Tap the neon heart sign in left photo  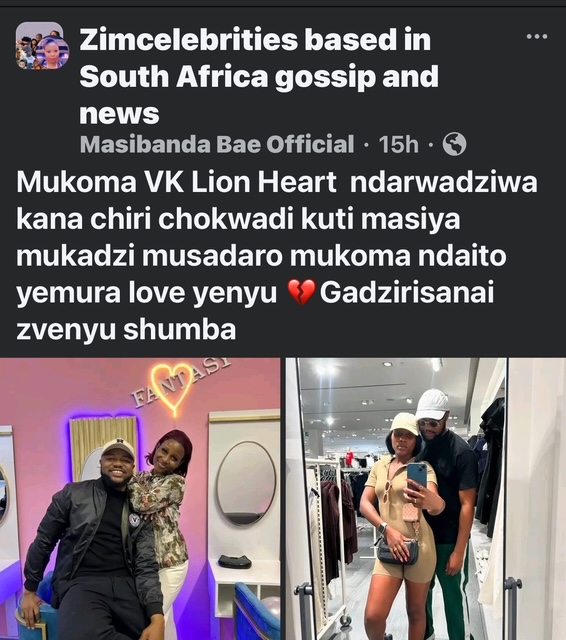point(172,388)
